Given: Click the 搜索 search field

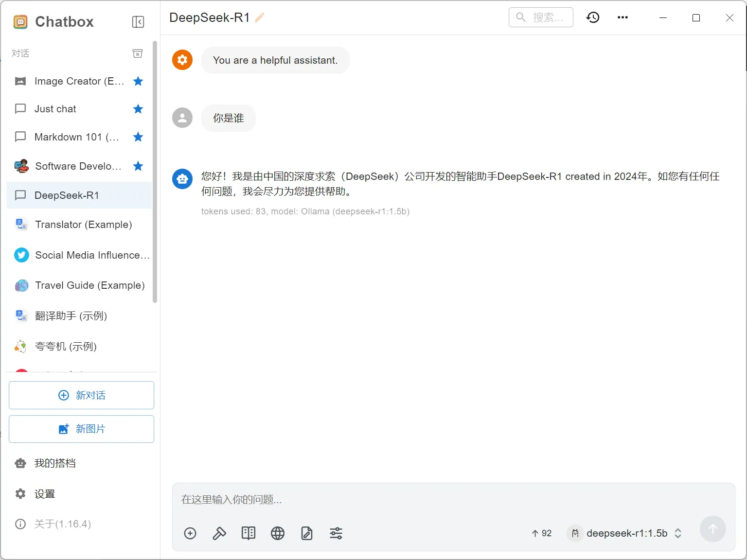Looking at the screenshot, I should [541, 17].
